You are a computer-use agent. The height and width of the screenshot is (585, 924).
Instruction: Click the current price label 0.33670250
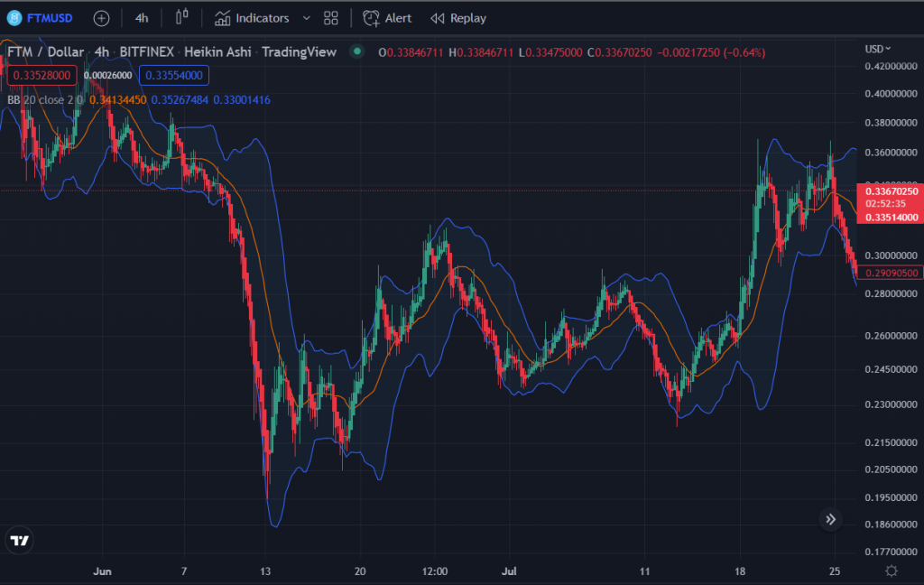[x=891, y=191]
